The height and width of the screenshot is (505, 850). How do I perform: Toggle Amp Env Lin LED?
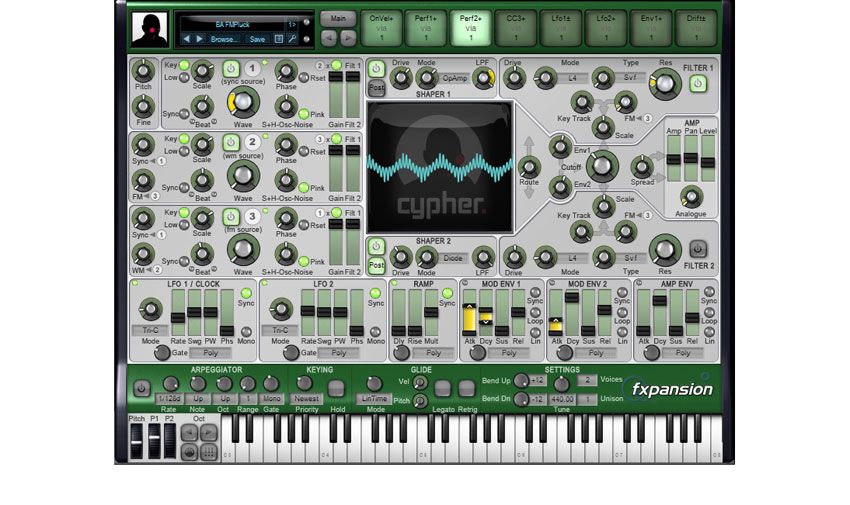coord(709,332)
